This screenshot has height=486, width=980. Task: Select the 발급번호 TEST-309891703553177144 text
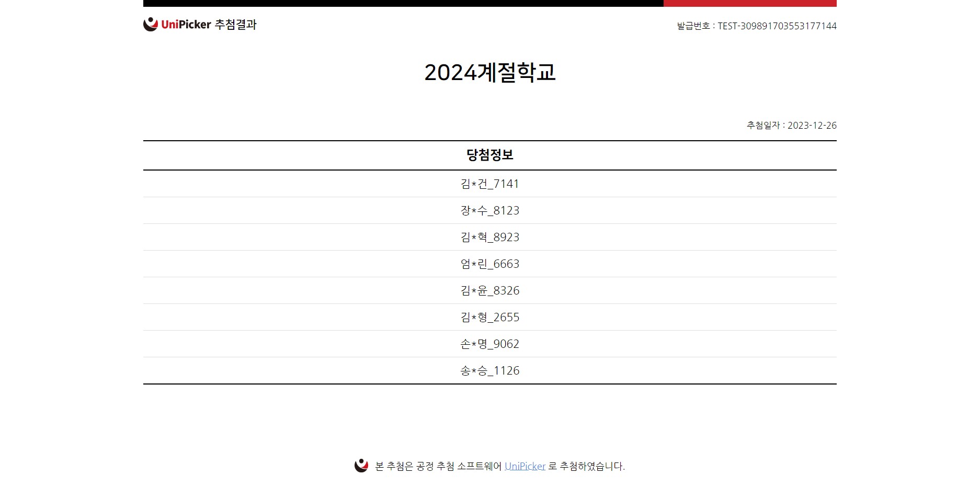click(756, 26)
